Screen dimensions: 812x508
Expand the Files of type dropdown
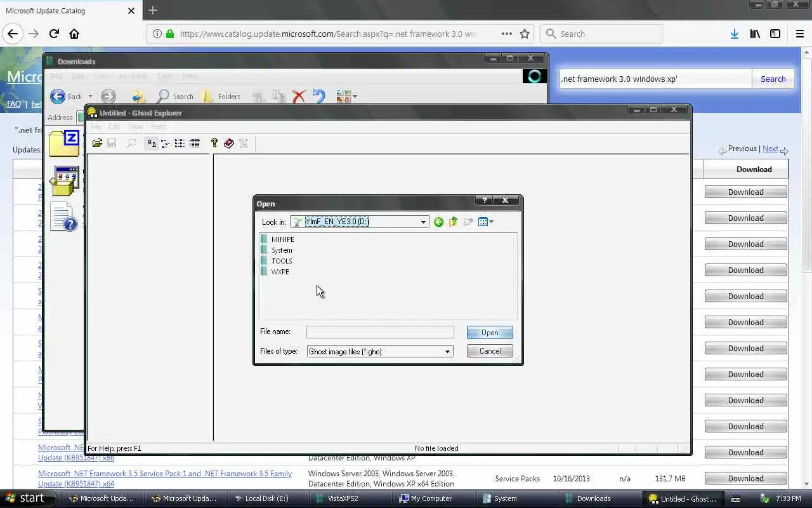tap(447, 352)
